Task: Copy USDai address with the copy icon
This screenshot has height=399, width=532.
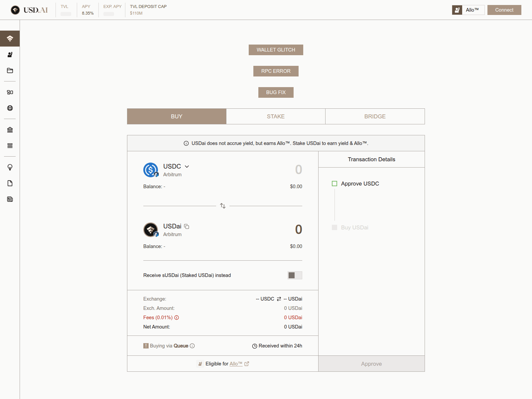Action: click(x=187, y=226)
